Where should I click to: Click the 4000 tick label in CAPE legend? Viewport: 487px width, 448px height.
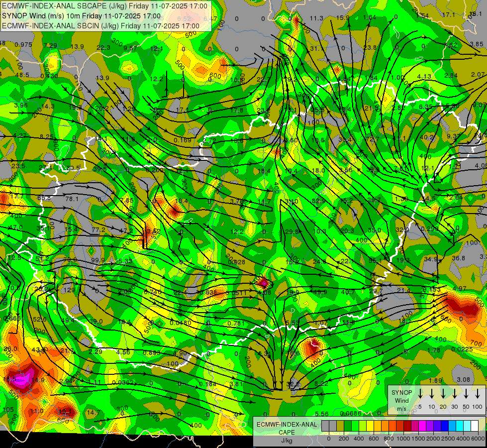coord(463,439)
